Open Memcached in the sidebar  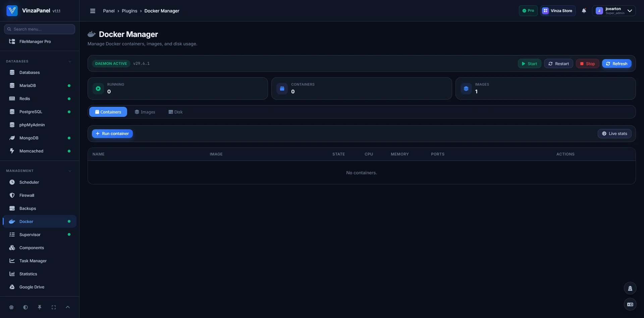coord(40,151)
